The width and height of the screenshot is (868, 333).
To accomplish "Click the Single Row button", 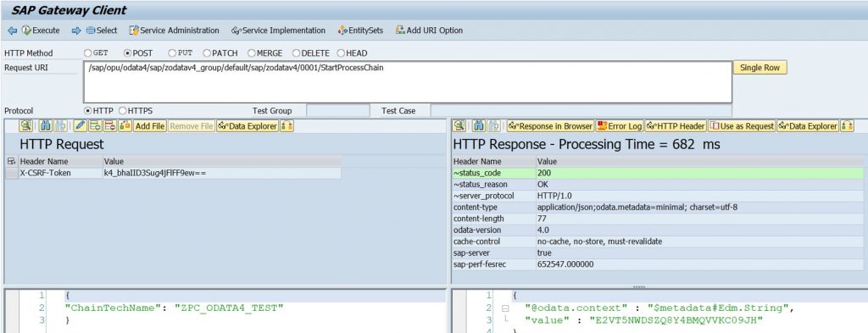I will [x=759, y=68].
